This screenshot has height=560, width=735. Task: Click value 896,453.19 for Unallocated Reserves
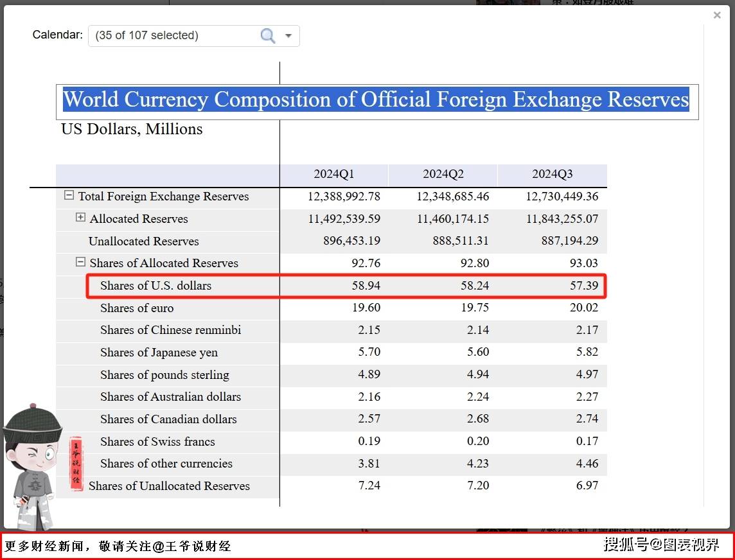pos(351,241)
